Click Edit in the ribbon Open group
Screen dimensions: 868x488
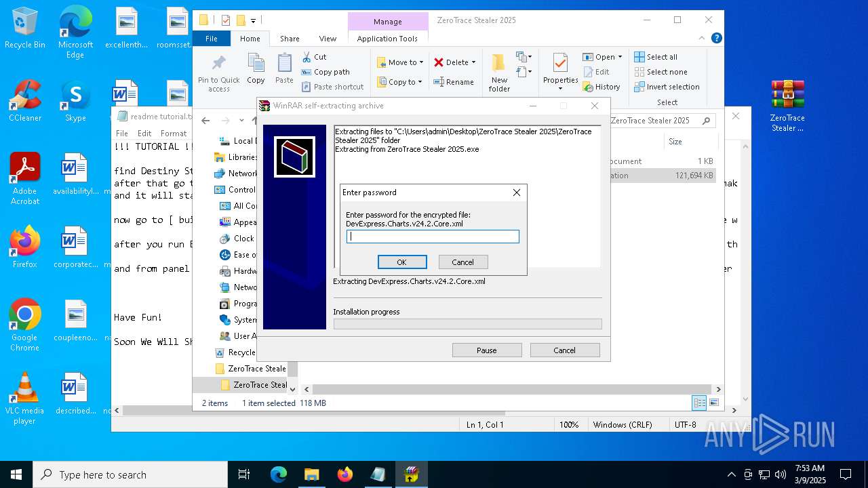595,72
